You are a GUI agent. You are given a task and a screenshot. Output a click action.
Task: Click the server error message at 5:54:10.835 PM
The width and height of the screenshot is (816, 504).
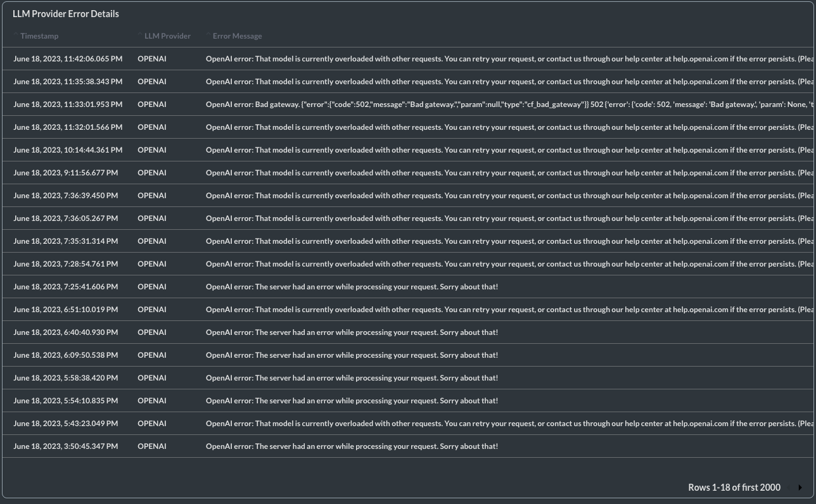tap(352, 401)
